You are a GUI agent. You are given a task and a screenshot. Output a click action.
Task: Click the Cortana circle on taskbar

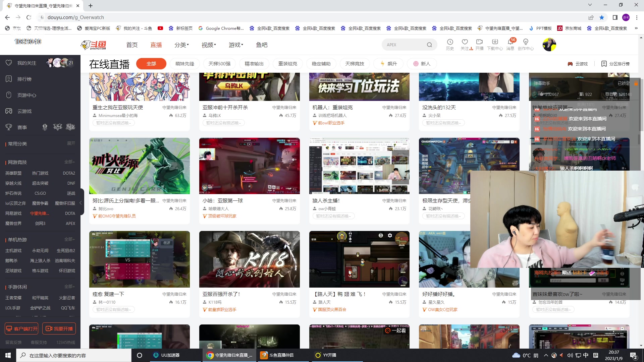(x=140, y=355)
